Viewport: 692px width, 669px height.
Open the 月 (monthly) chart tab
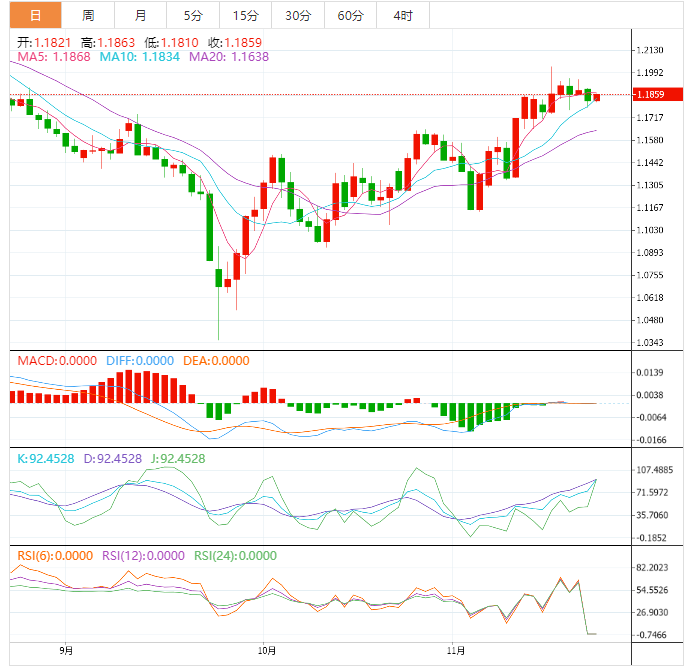pyautogui.click(x=140, y=15)
